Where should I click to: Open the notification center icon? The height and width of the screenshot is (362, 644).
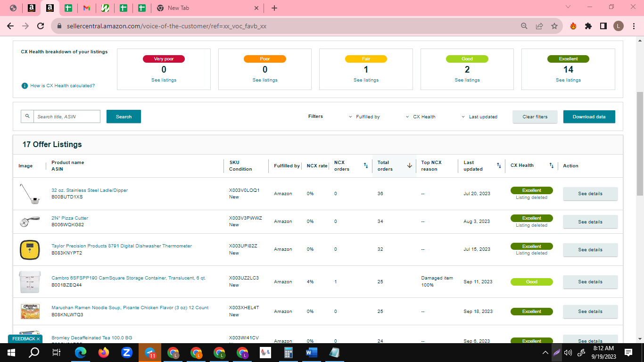click(x=628, y=353)
